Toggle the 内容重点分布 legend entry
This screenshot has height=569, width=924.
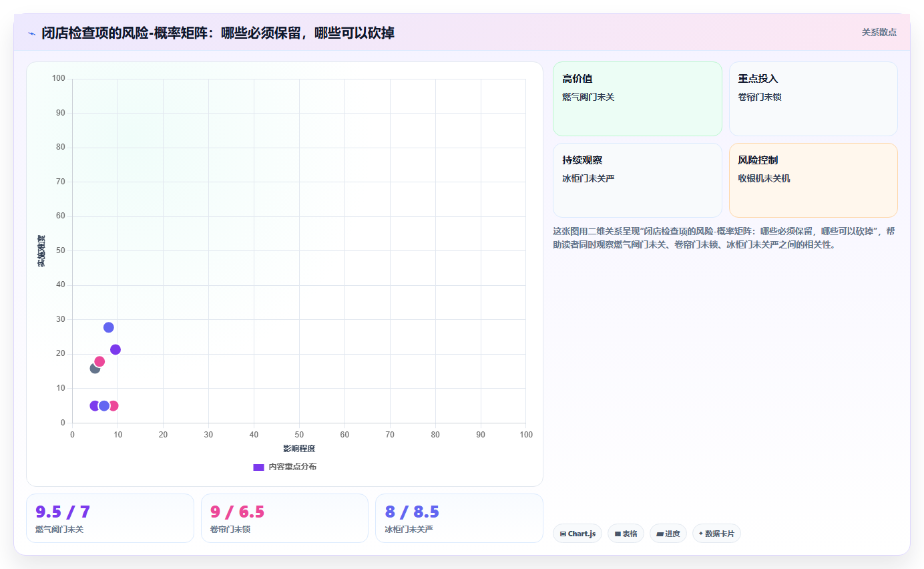pyautogui.click(x=285, y=467)
